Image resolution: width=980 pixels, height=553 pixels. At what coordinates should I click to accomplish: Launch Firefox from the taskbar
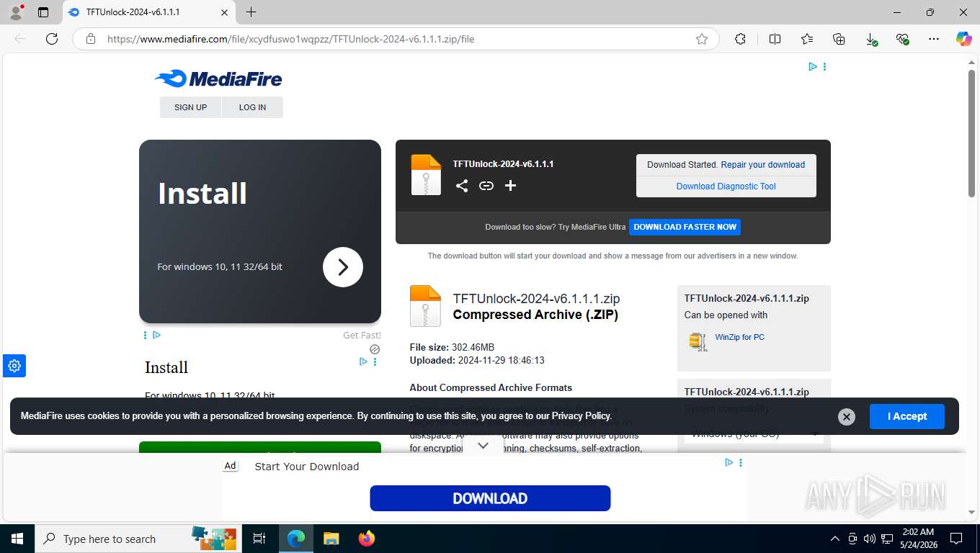coord(367,539)
